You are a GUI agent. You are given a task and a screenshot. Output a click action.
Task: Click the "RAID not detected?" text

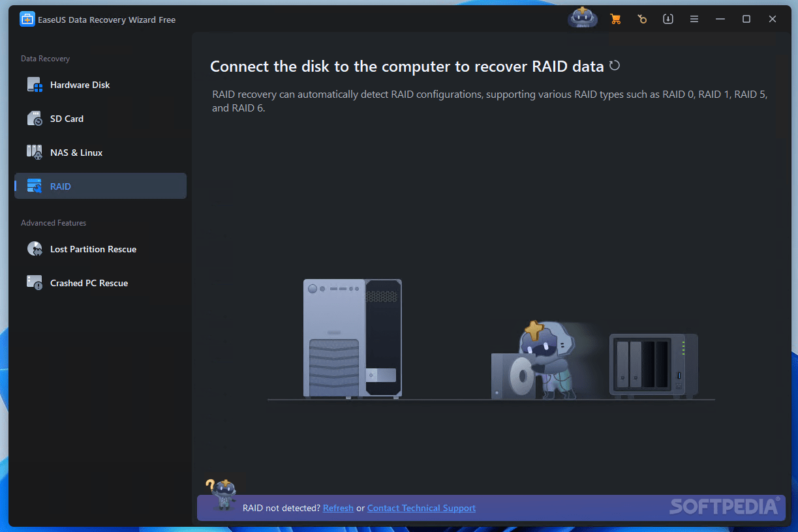coord(281,508)
